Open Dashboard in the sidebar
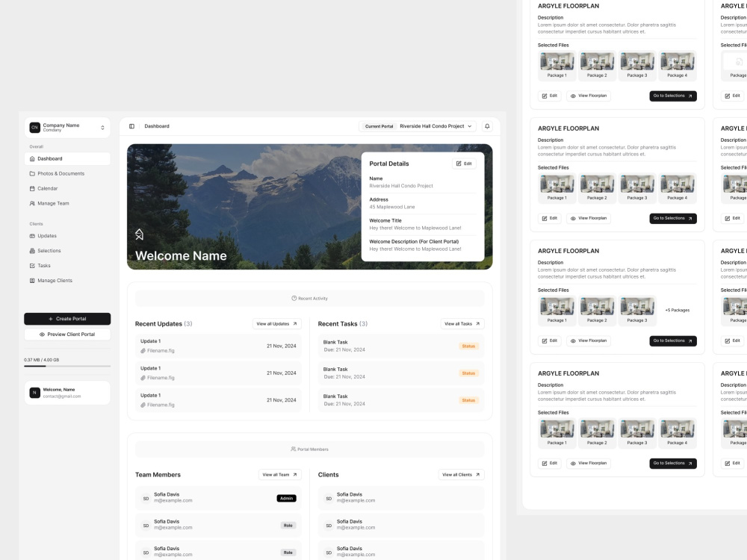Viewport: 747px width, 560px height. coord(67,158)
